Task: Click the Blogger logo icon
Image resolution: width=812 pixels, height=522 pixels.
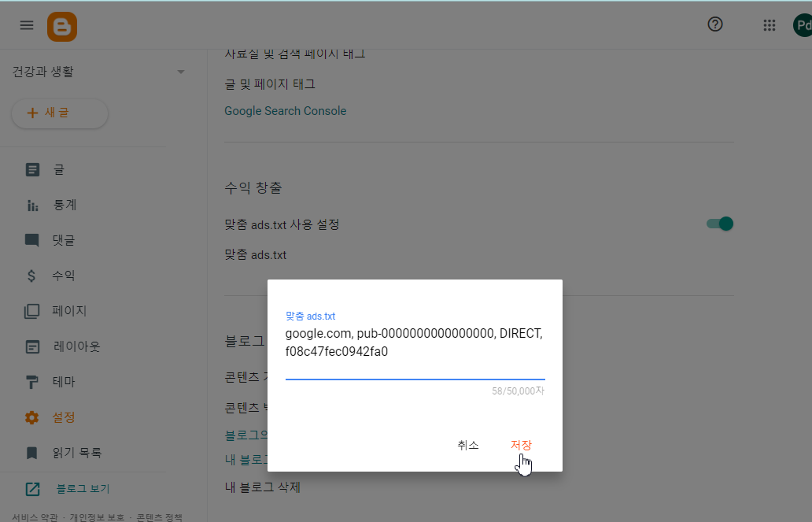Action: 61,26
